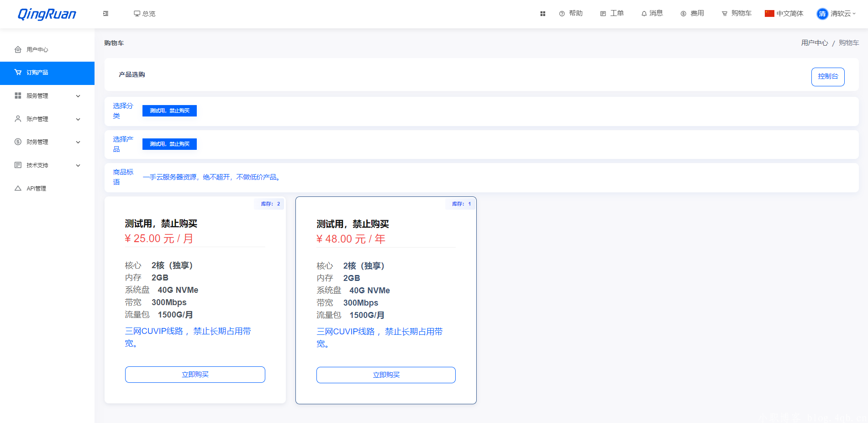Click the China flag language icon
This screenshot has width=868, height=423.
(769, 14)
